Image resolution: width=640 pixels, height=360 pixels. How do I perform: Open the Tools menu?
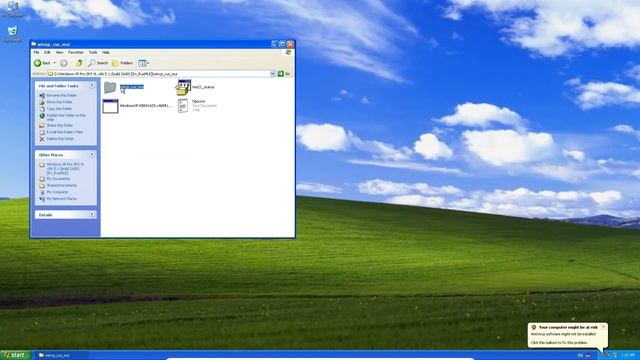(x=93, y=52)
